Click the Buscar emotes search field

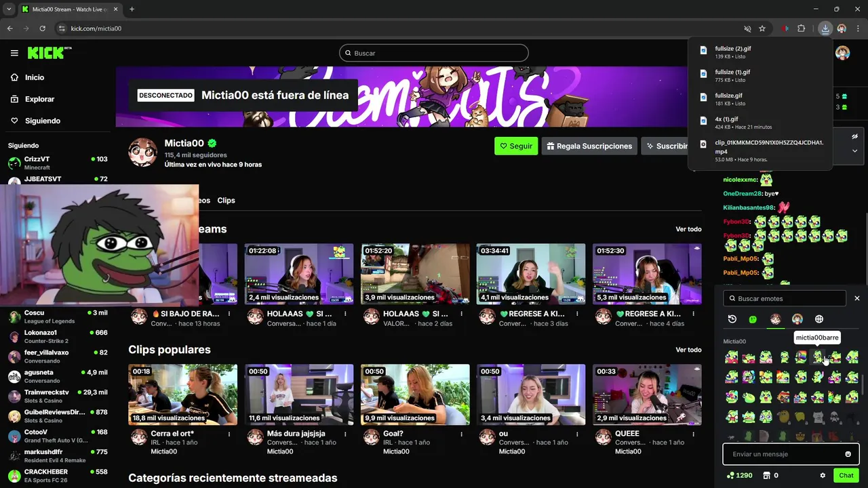tap(785, 298)
